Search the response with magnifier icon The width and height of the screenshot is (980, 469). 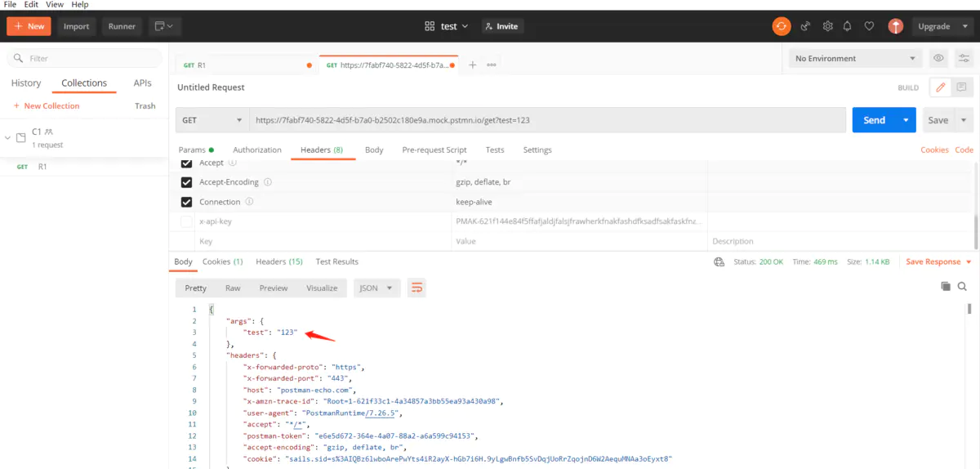pos(962,287)
